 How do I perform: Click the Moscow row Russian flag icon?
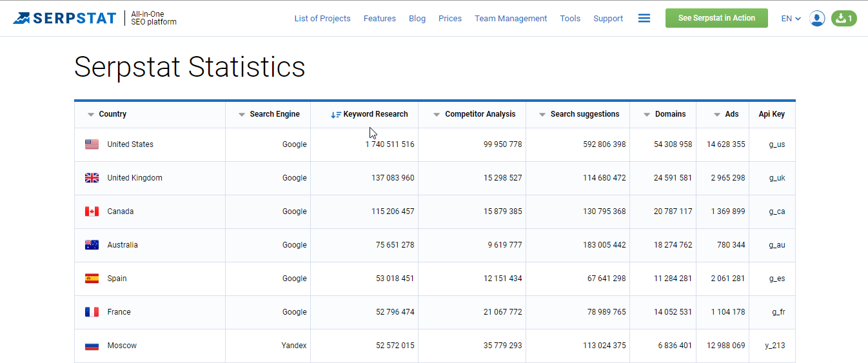[x=92, y=346]
